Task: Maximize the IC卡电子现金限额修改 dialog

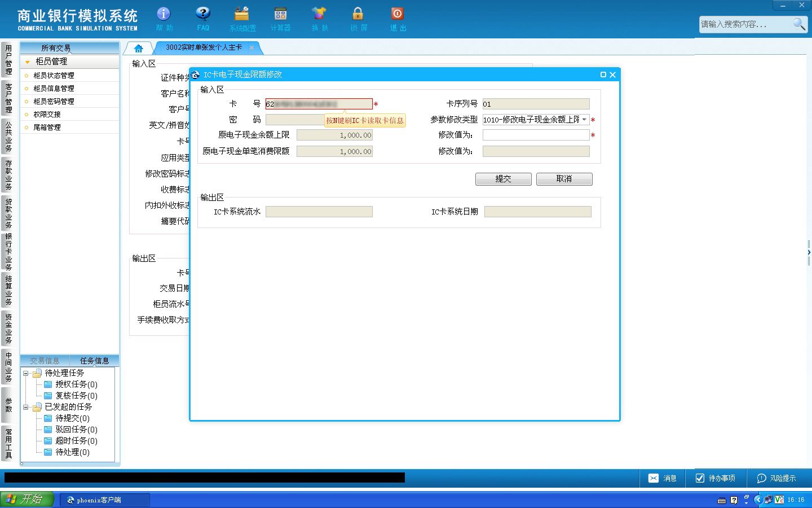Action: click(603, 75)
